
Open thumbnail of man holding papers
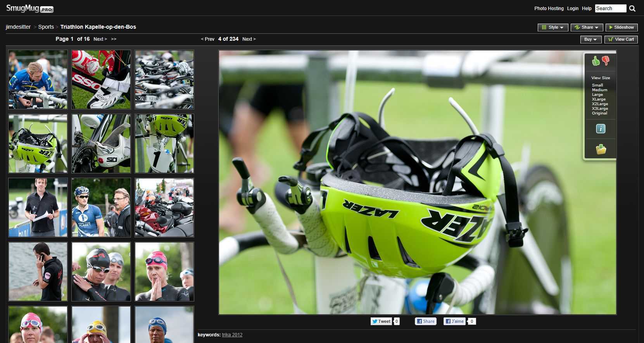point(38,208)
